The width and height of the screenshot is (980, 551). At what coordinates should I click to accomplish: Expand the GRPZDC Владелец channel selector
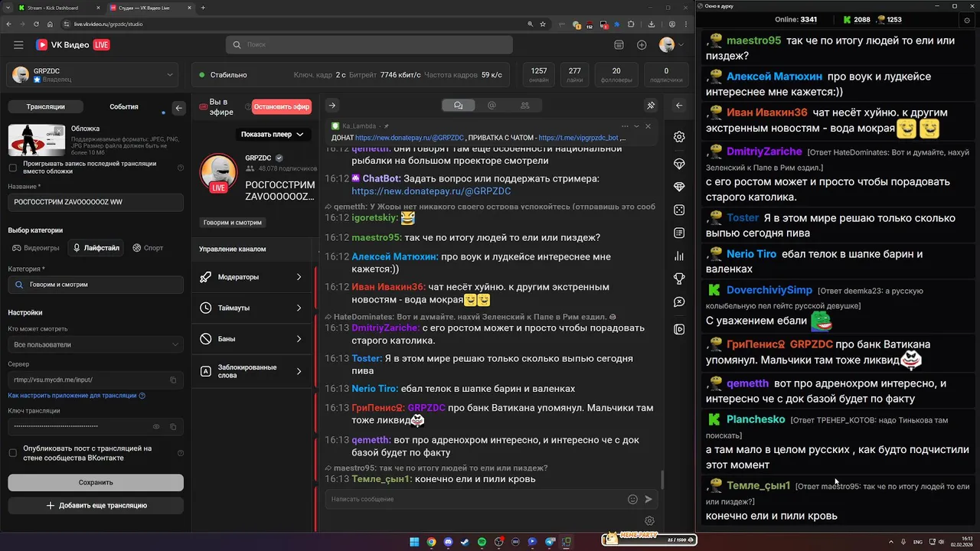point(94,74)
